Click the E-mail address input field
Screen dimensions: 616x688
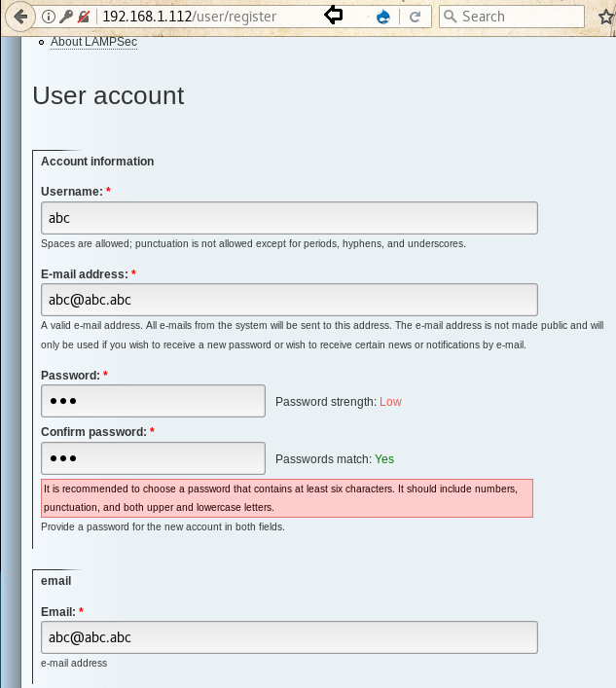[x=289, y=300]
